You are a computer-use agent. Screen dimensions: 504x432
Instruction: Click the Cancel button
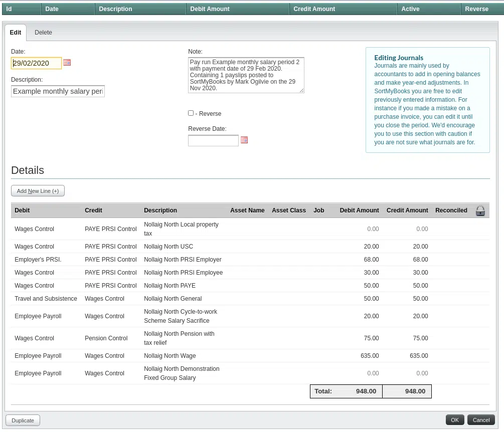(481, 420)
